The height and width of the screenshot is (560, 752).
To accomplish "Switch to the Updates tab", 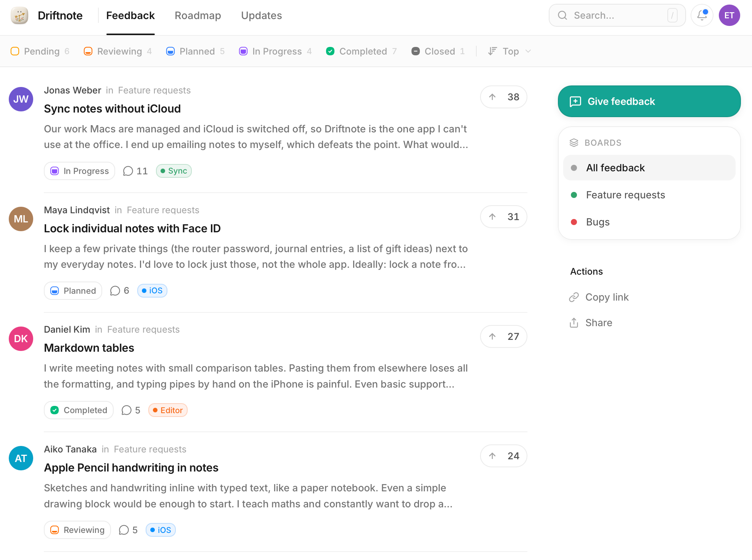I will (x=262, y=16).
